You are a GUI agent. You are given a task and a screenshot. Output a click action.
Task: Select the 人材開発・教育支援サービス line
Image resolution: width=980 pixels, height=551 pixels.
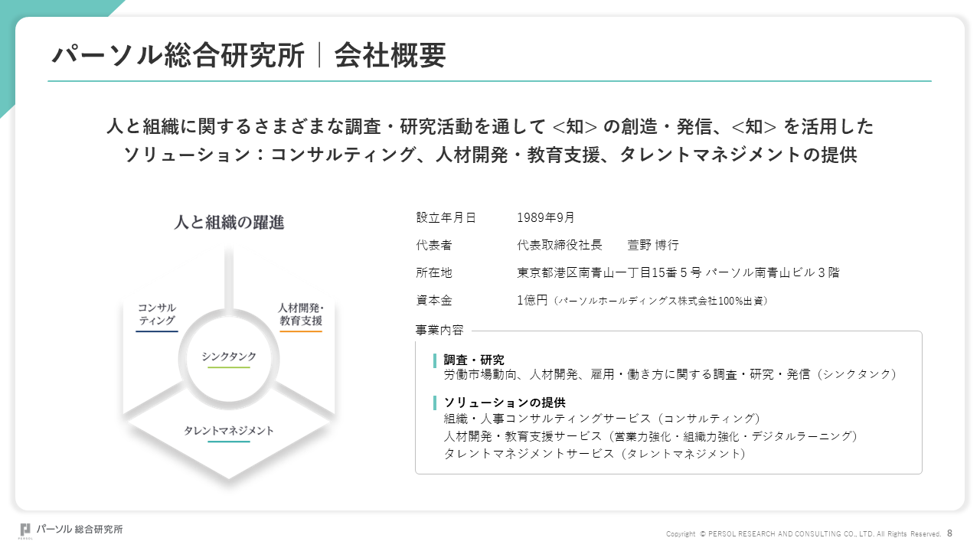tap(651, 435)
